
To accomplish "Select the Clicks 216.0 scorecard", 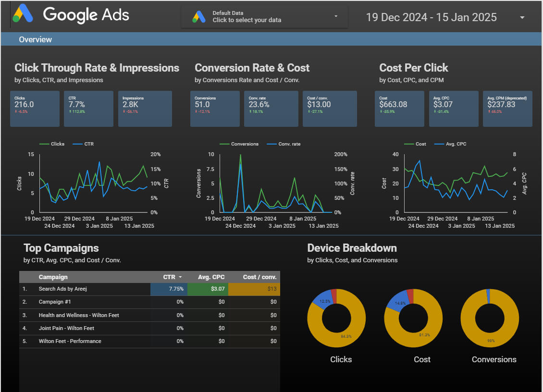I will 35,109.
